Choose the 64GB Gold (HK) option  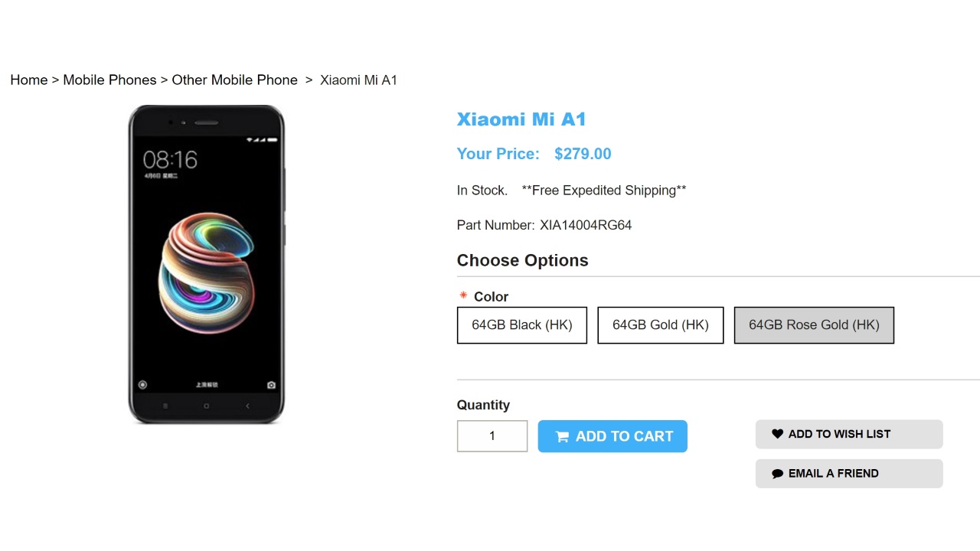[x=660, y=325]
